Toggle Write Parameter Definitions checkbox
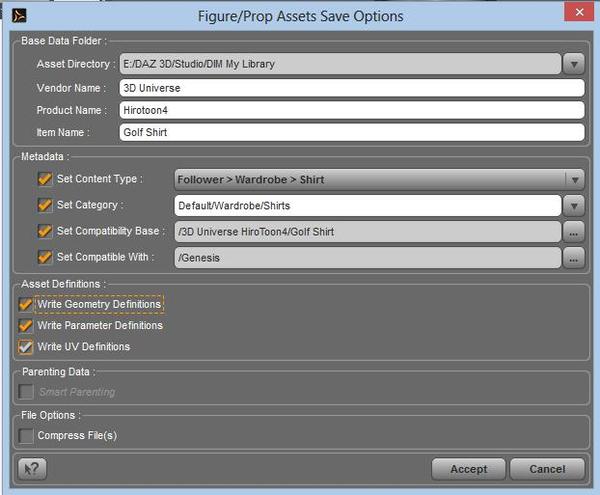The image size is (600, 495). point(26,326)
